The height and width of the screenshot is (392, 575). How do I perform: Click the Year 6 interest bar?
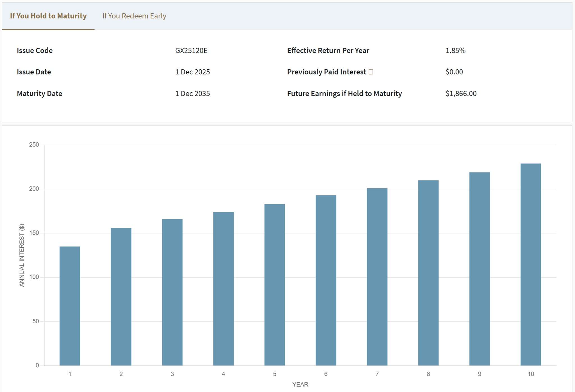326,280
